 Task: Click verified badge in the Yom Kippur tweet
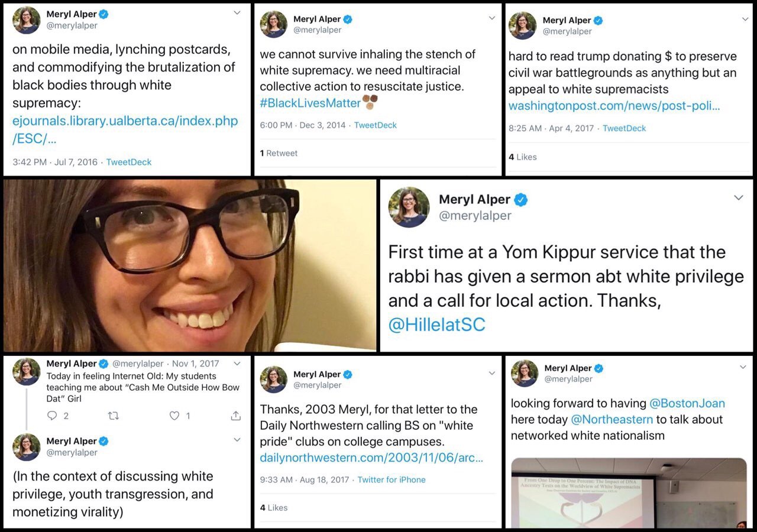tap(520, 200)
